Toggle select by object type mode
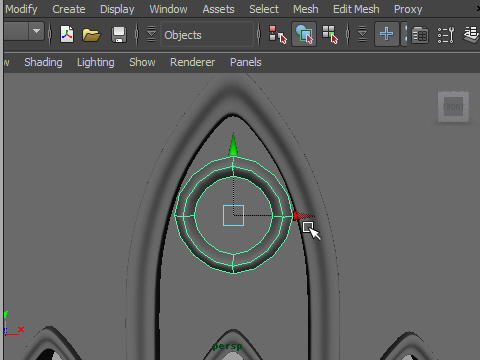 point(304,34)
